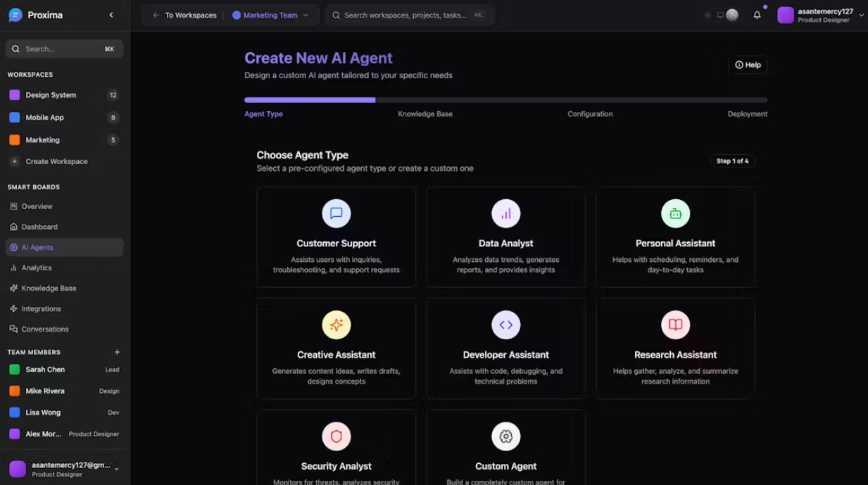Select system theme monitor icon

click(720, 15)
